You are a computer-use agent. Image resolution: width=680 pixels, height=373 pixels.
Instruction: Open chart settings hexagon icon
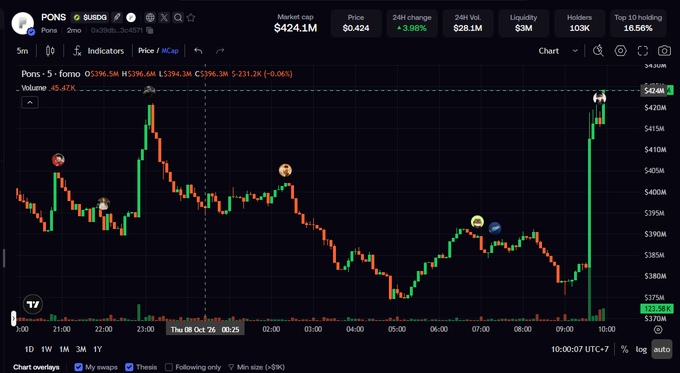coord(621,51)
